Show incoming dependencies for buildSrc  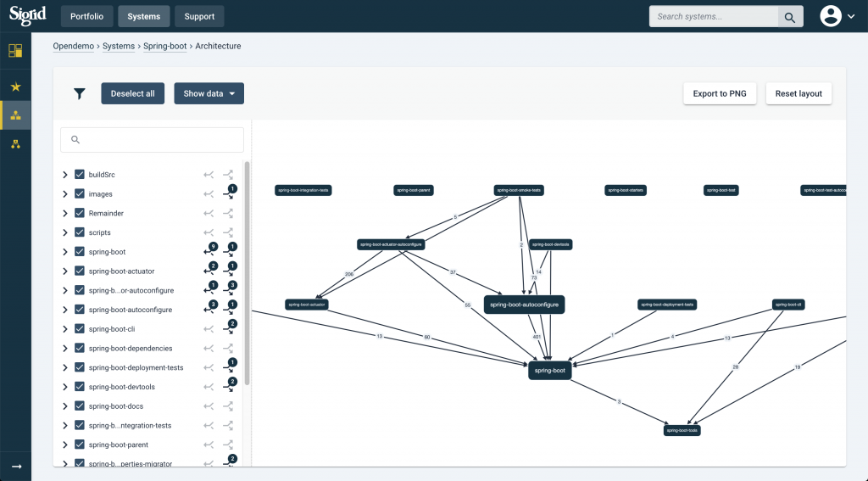click(209, 175)
